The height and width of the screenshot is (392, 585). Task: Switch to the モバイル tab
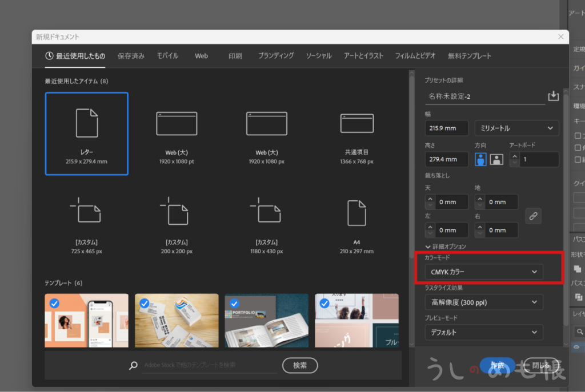click(167, 56)
